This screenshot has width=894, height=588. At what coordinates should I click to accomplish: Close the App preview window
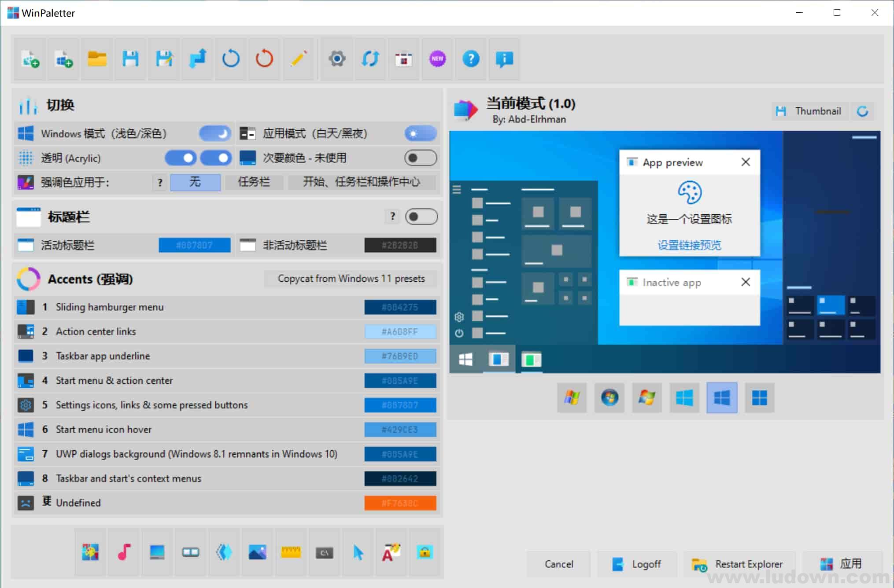click(746, 162)
